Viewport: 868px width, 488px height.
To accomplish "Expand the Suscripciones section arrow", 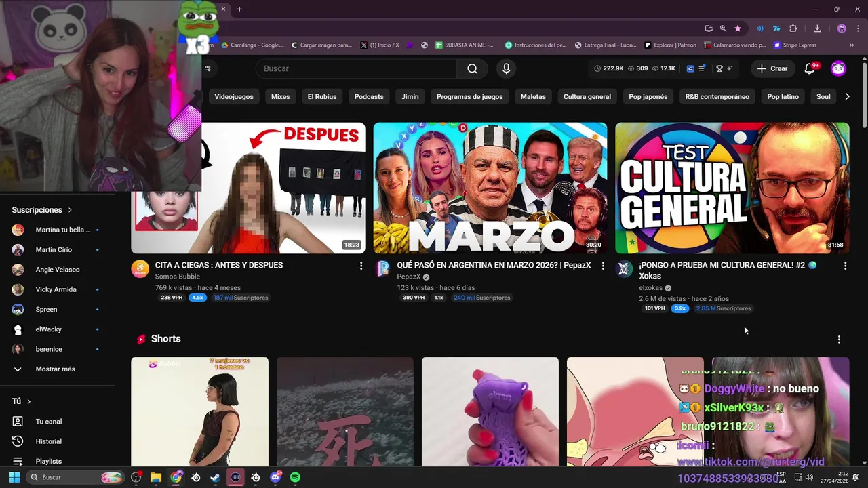I will coord(70,210).
